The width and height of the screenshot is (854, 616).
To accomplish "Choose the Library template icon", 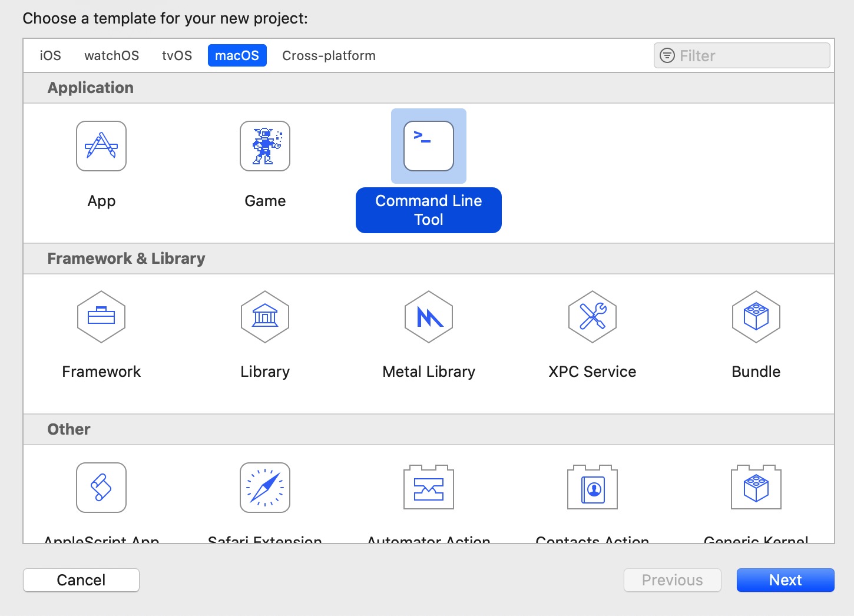I will click(265, 317).
